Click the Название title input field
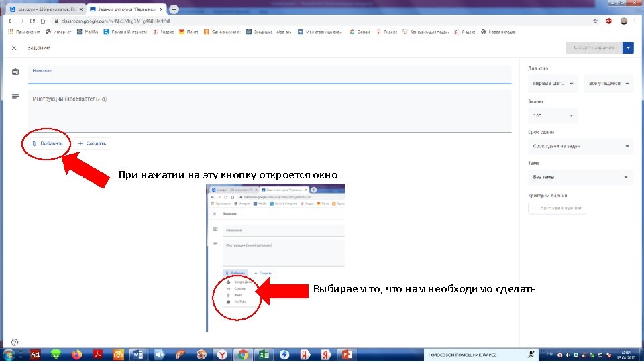 point(270,74)
